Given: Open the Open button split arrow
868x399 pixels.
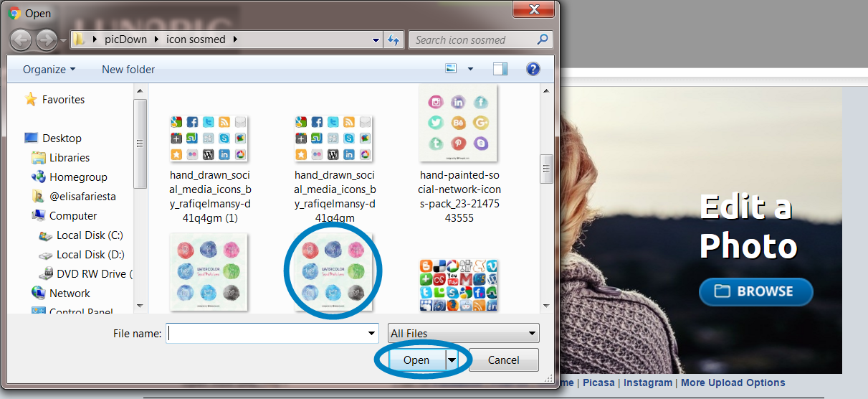Looking at the screenshot, I should [452, 360].
